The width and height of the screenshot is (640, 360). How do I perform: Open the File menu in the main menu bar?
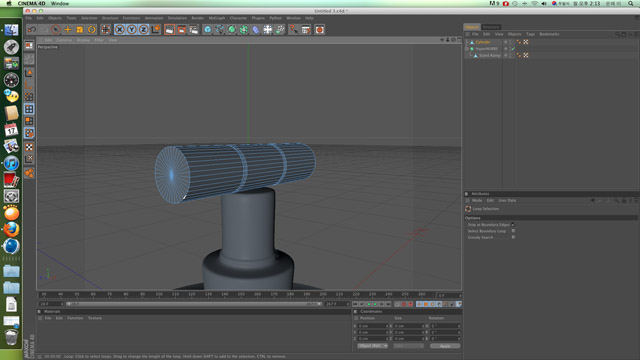pos(29,18)
